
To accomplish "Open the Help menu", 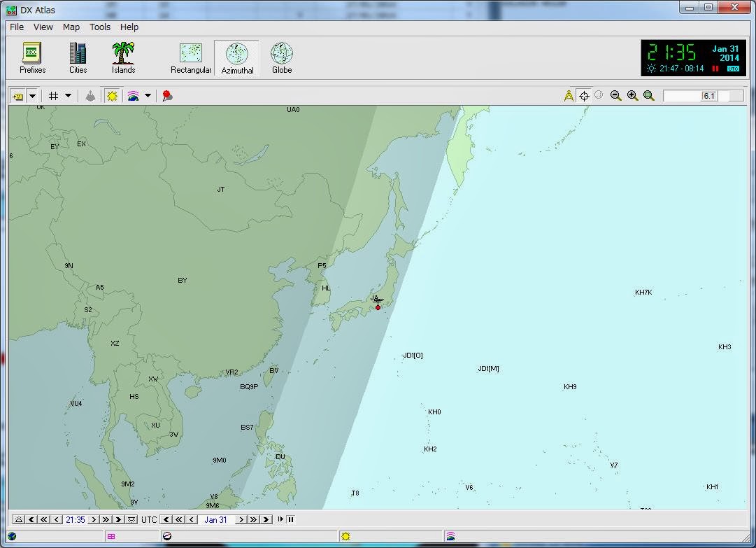I will pos(129,27).
